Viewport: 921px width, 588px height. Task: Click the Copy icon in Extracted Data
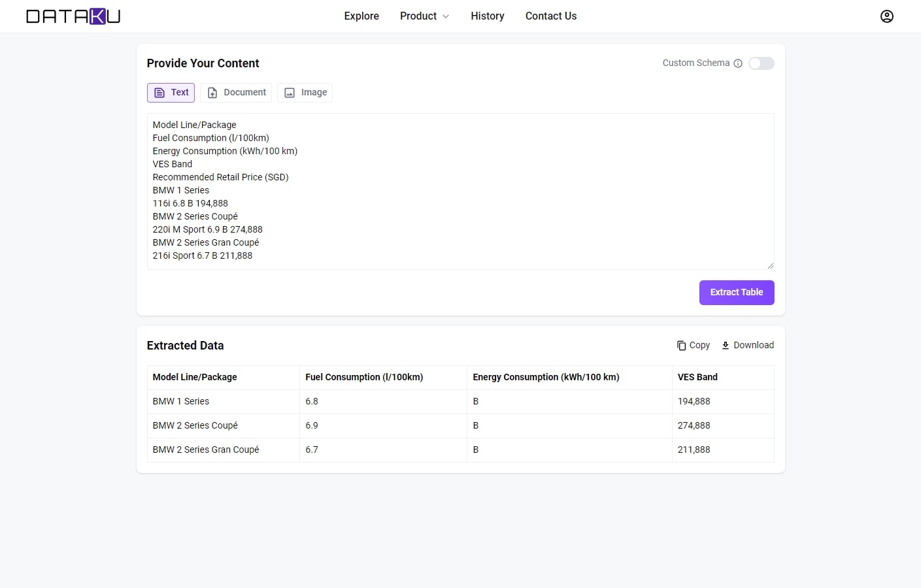(x=681, y=346)
